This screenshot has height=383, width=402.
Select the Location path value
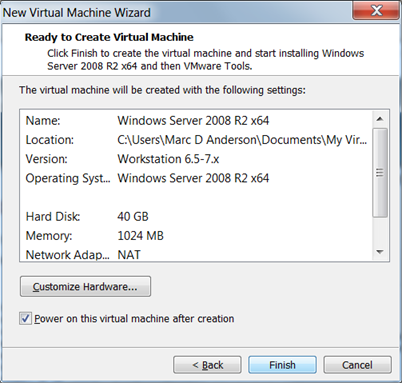242,140
